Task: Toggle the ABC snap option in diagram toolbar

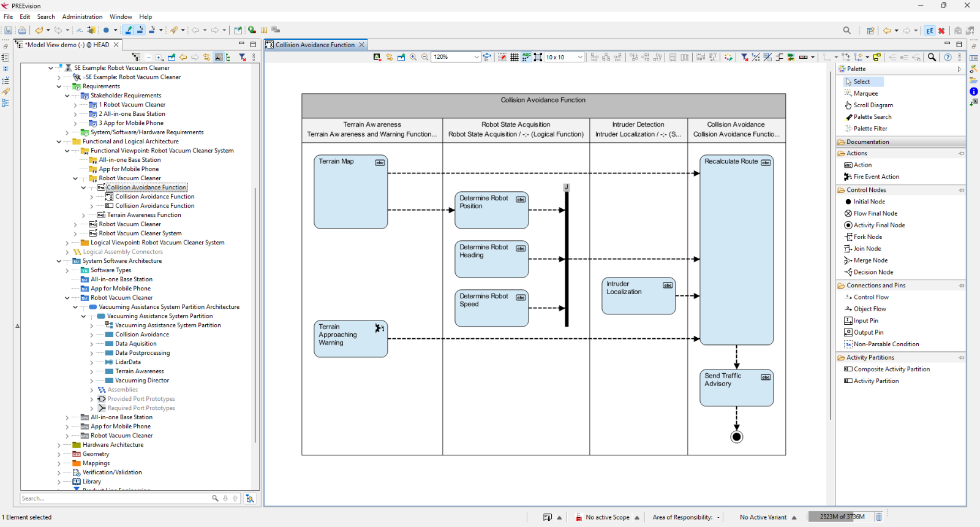Action: click(x=526, y=57)
